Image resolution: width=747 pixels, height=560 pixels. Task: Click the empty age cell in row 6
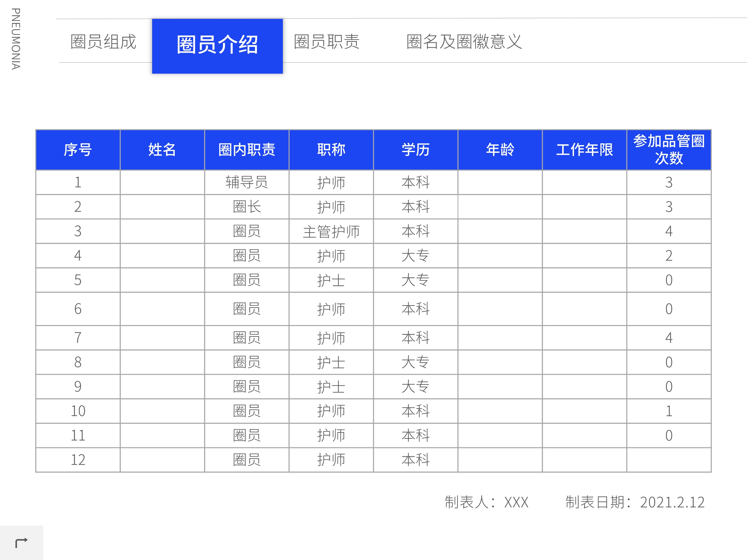click(500, 309)
